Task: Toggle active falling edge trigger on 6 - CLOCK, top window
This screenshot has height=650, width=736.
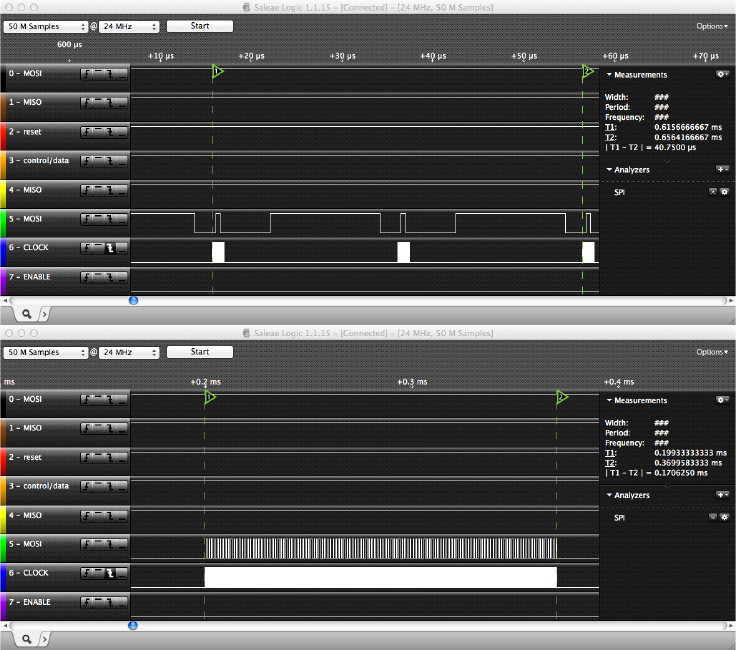Action: pos(110,248)
